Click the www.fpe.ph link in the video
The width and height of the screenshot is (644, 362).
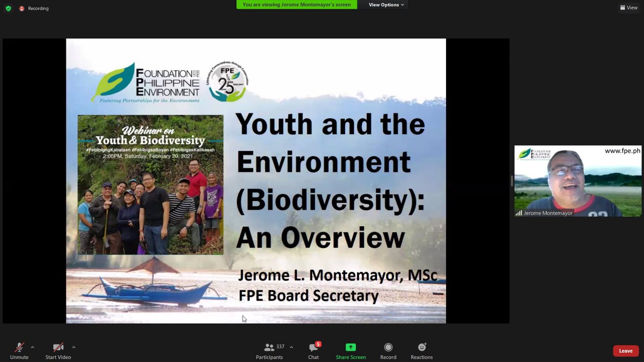[622, 150]
